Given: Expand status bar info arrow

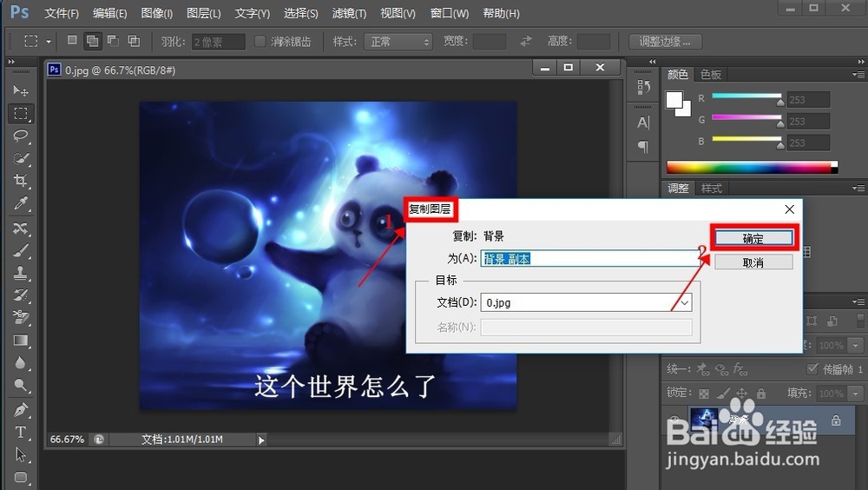Looking at the screenshot, I should pyautogui.click(x=261, y=440).
